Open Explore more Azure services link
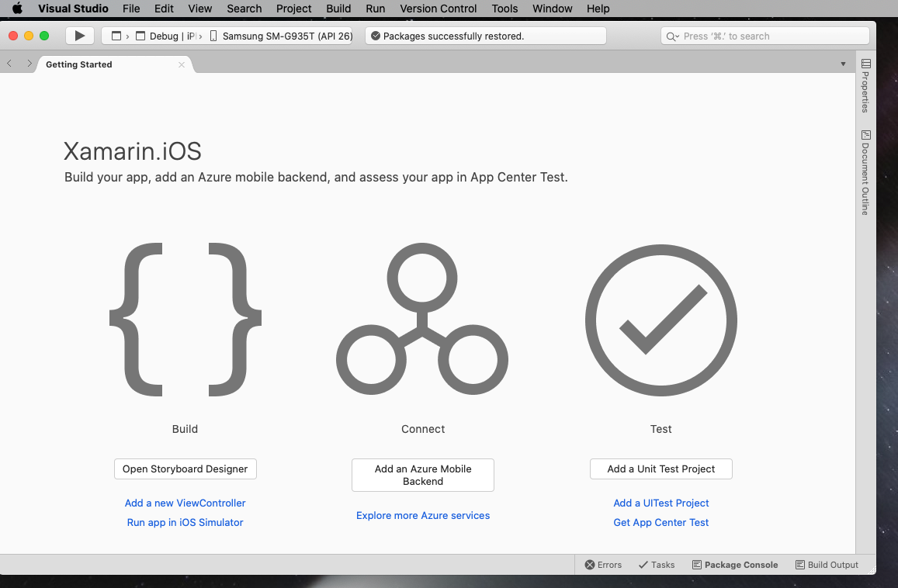The width and height of the screenshot is (898, 588). coord(422,515)
